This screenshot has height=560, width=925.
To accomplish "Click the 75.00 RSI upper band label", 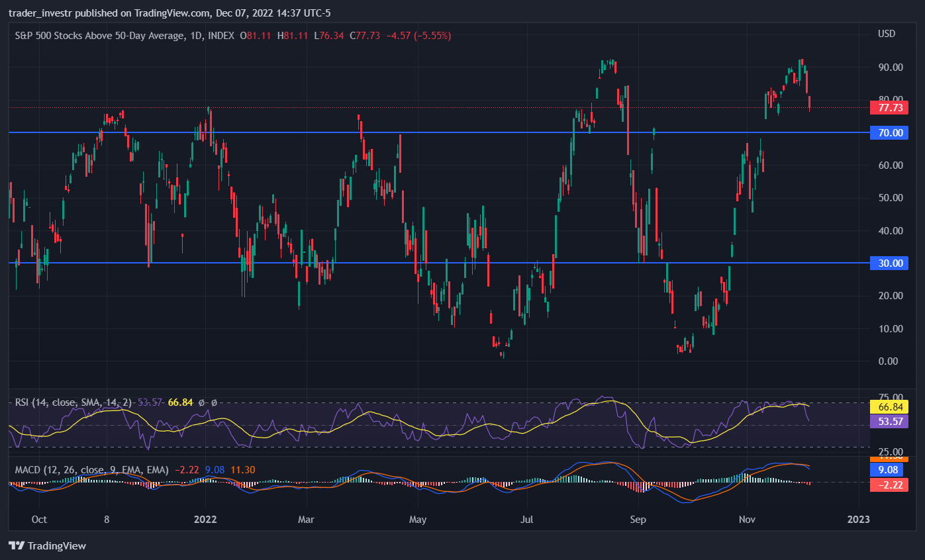I will pyautogui.click(x=891, y=397).
